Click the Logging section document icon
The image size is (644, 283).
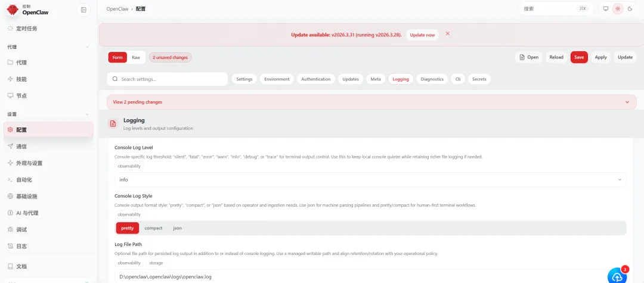pyautogui.click(x=112, y=124)
